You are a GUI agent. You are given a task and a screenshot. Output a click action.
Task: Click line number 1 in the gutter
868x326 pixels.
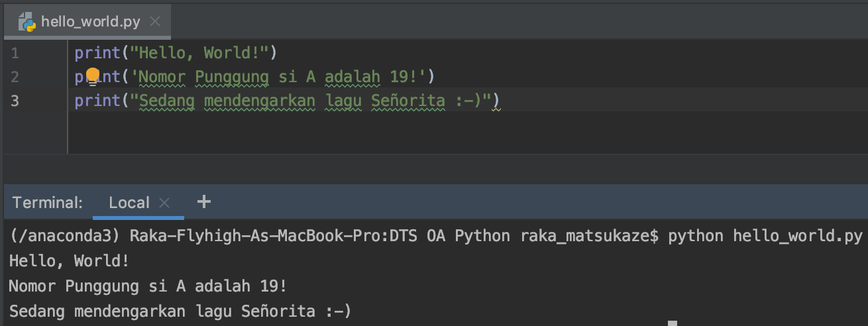15,53
